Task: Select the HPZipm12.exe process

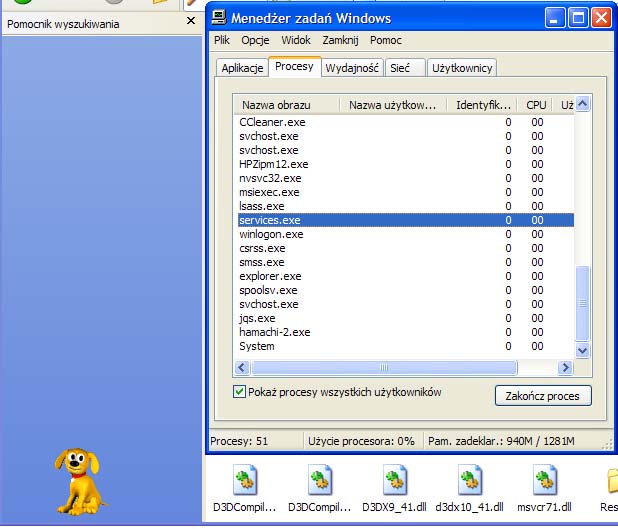Action: [x=406, y=164]
